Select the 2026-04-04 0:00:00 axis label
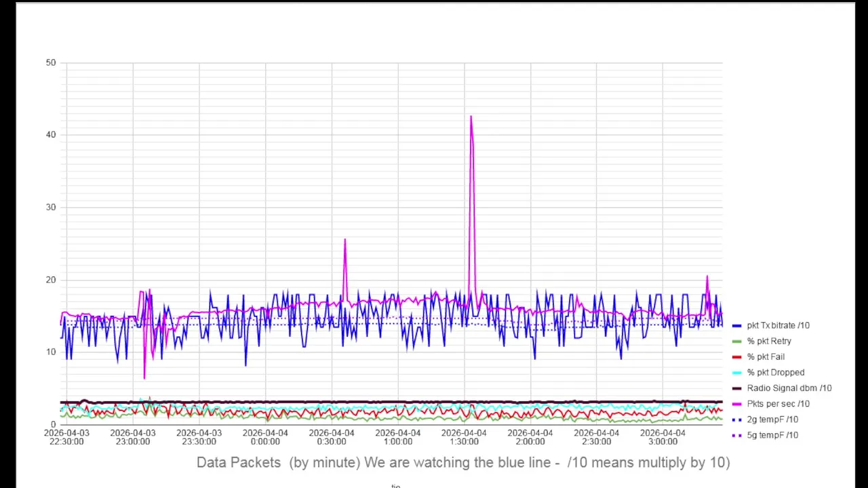The width and height of the screenshot is (868, 488). pyautogui.click(x=265, y=437)
